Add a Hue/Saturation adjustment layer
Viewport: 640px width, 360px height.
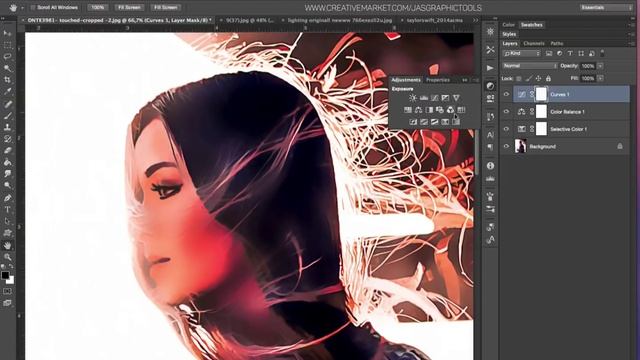pyautogui.click(x=407, y=110)
